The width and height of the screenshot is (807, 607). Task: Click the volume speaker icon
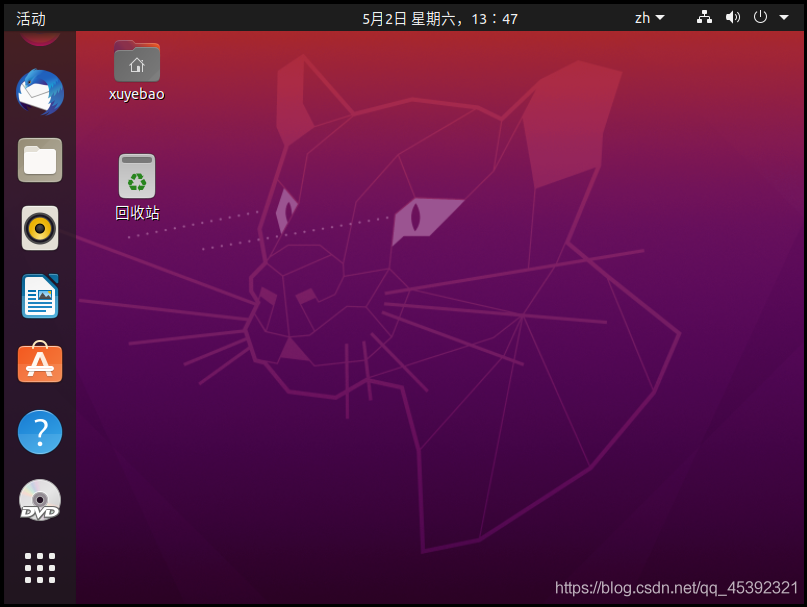pyautogui.click(x=732, y=18)
